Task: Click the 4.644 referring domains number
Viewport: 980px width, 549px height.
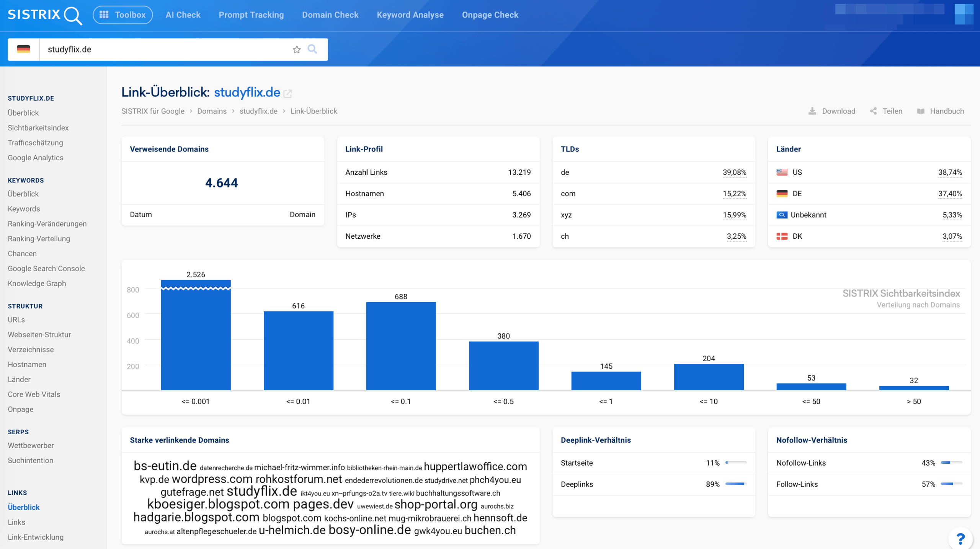Action: tap(222, 183)
